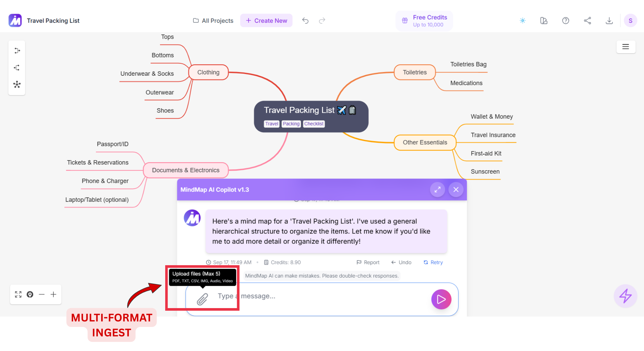Expand the MindMap AI Copilot panel
The image size is (644, 351).
tap(437, 189)
